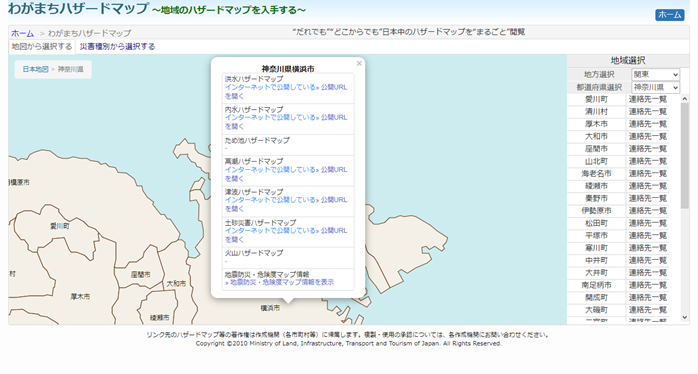Viewport: 698px width, 374px height.
Task: Select 寒川町 in the region list
Action: click(x=596, y=248)
